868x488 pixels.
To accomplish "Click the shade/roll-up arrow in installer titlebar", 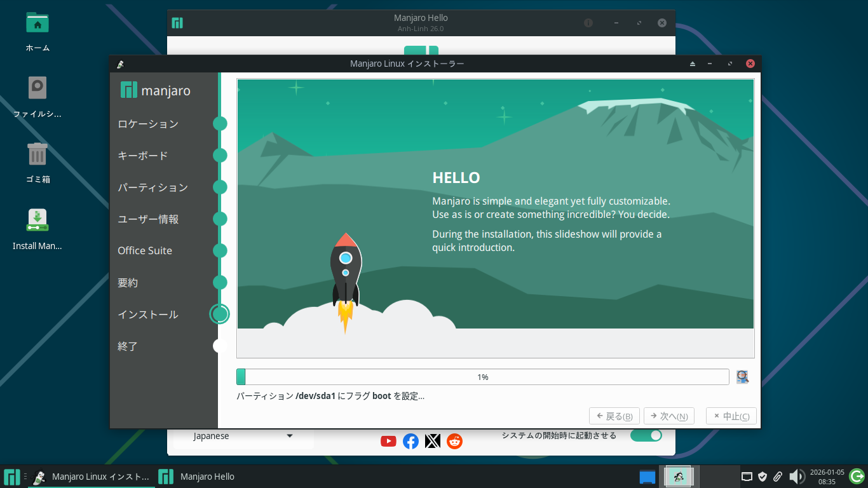I will tap(693, 64).
